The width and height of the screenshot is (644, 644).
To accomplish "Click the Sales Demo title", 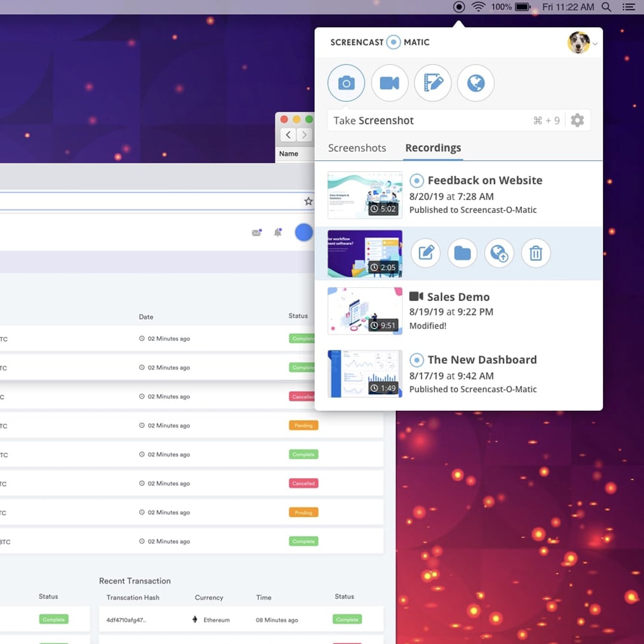I will click(458, 297).
